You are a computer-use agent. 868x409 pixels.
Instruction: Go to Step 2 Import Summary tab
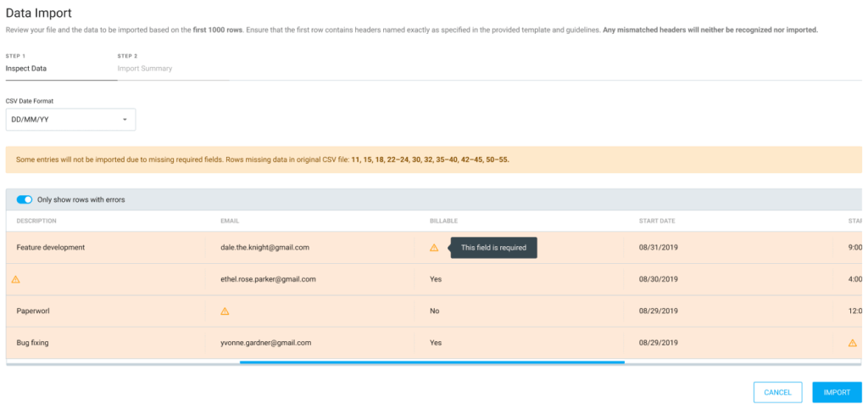click(145, 68)
